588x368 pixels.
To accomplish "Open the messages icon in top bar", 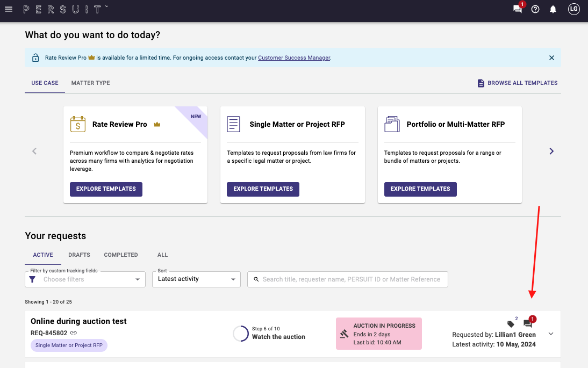I will pyautogui.click(x=518, y=9).
